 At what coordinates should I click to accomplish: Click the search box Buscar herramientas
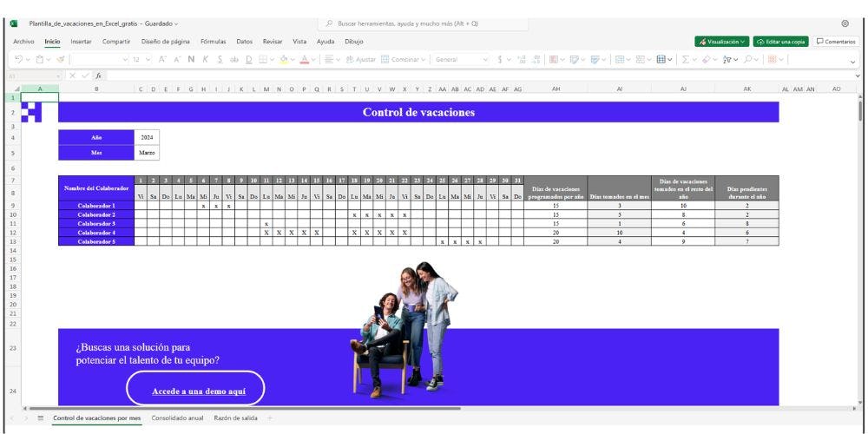423,23
